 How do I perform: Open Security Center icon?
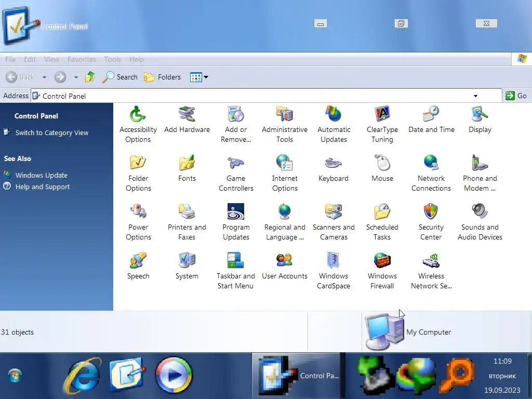(x=431, y=222)
